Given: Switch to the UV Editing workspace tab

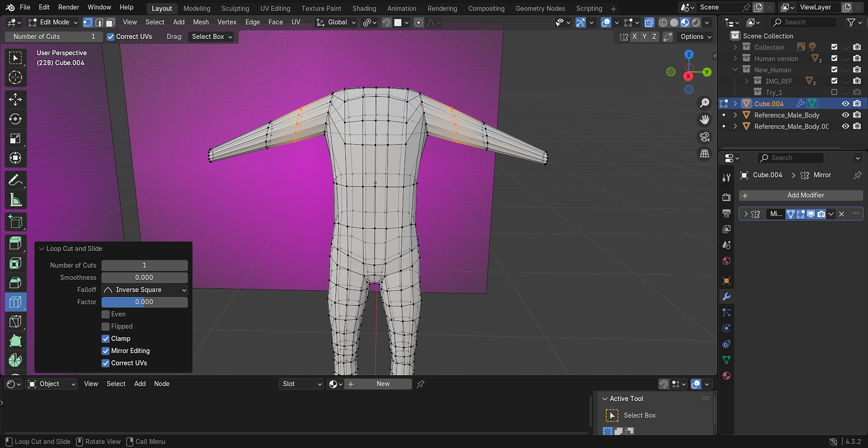Looking at the screenshot, I should tap(275, 8).
